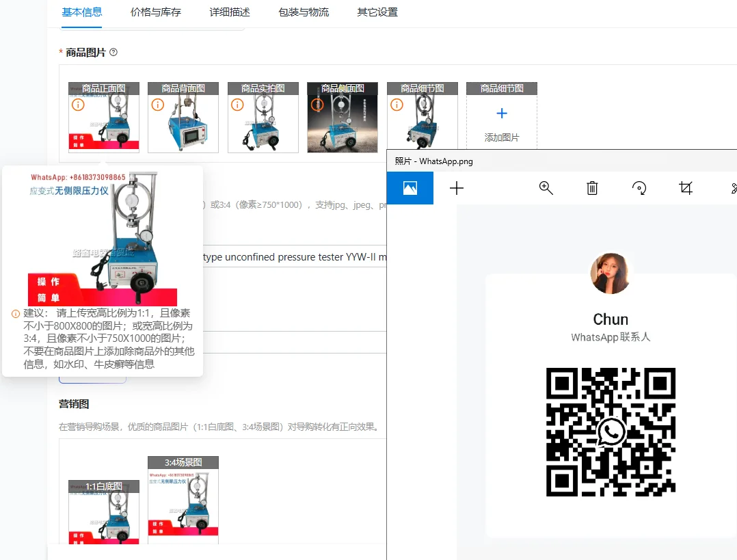Select the filled 商品细节图 thumbnail
This screenshot has width=737, height=560.
[422, 116]
